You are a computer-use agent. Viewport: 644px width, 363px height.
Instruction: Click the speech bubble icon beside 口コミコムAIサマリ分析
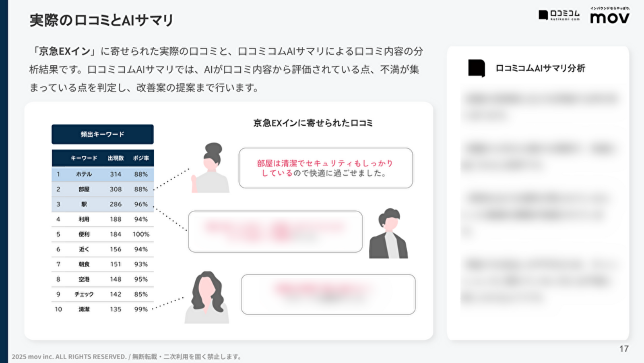coord(477,68)
